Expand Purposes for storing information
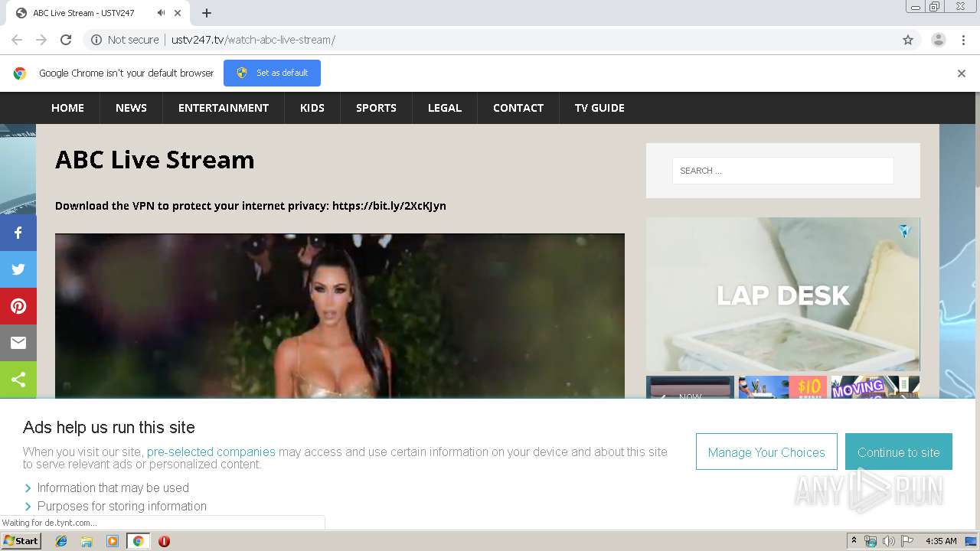 point(115,506)
